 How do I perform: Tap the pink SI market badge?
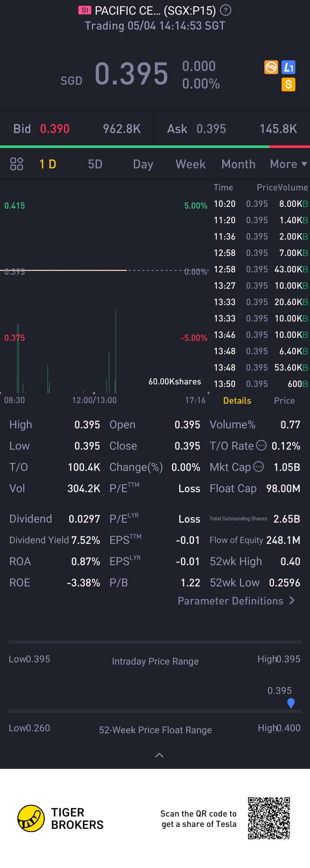click(x=84, y=10)
